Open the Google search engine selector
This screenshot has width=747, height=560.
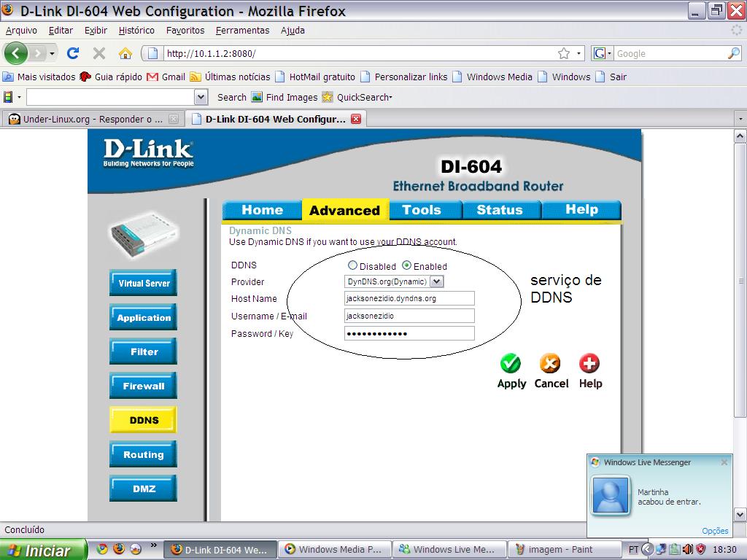(x=602, y=53)
